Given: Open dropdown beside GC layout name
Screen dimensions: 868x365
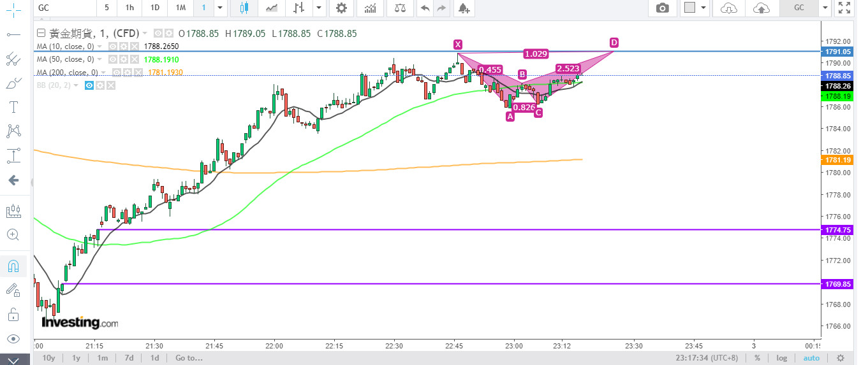Looking at the screenshot, I should pos(825,8).
